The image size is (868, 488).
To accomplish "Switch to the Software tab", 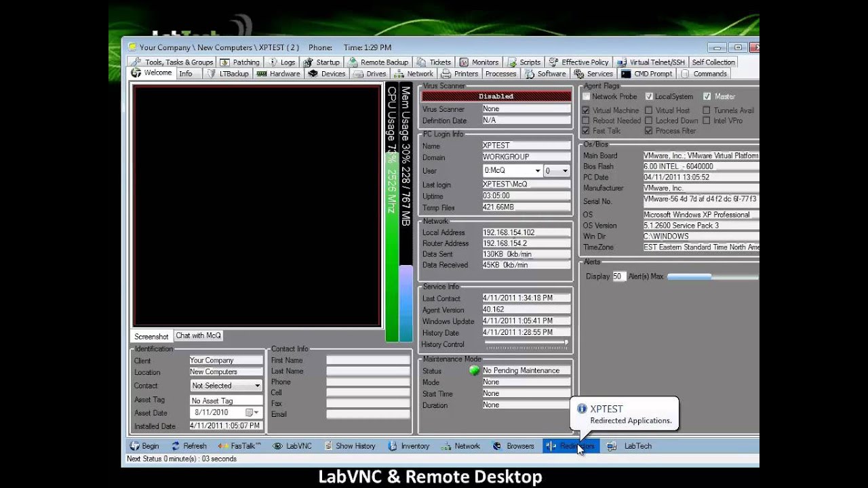I will (545, 73).
